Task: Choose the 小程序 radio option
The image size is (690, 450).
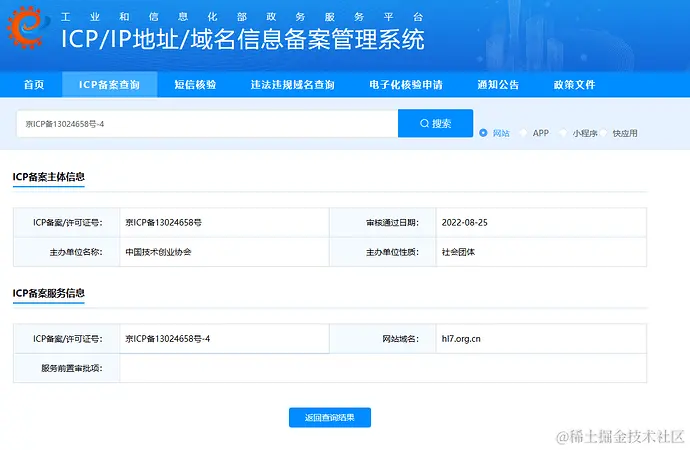Action: (563, 133)
